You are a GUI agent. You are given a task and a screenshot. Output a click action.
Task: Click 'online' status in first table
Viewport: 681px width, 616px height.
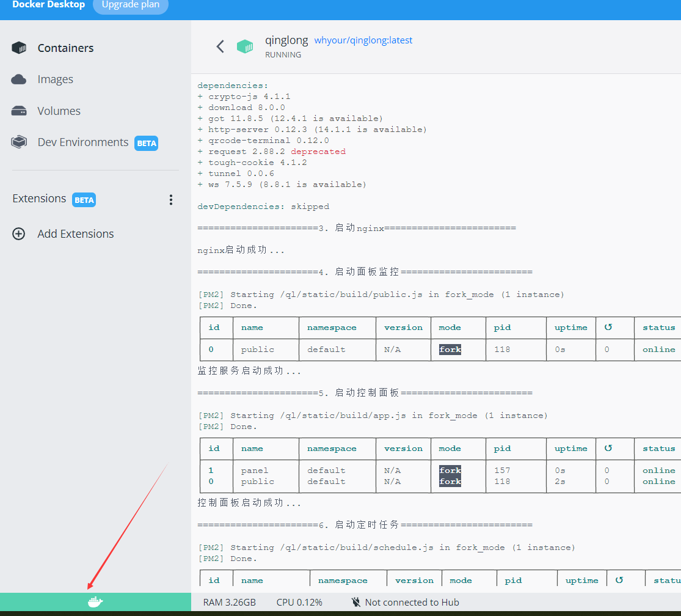click(x=659, y=350)
